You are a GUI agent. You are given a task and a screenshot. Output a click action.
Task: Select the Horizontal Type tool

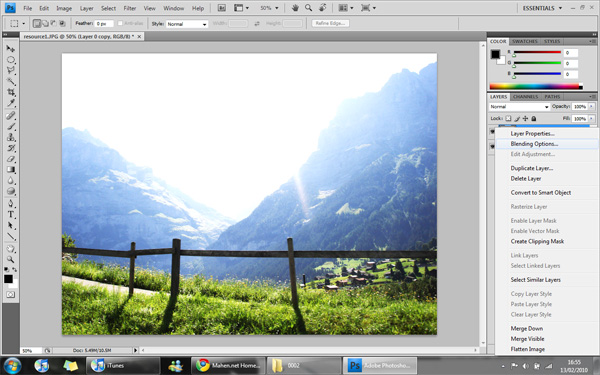11,214
